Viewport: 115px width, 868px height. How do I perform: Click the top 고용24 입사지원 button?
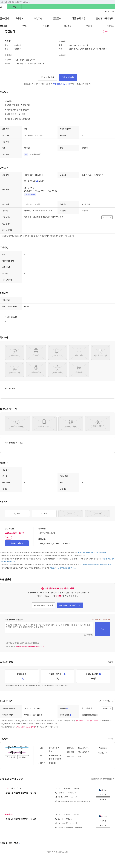click(x=68, y=77)
